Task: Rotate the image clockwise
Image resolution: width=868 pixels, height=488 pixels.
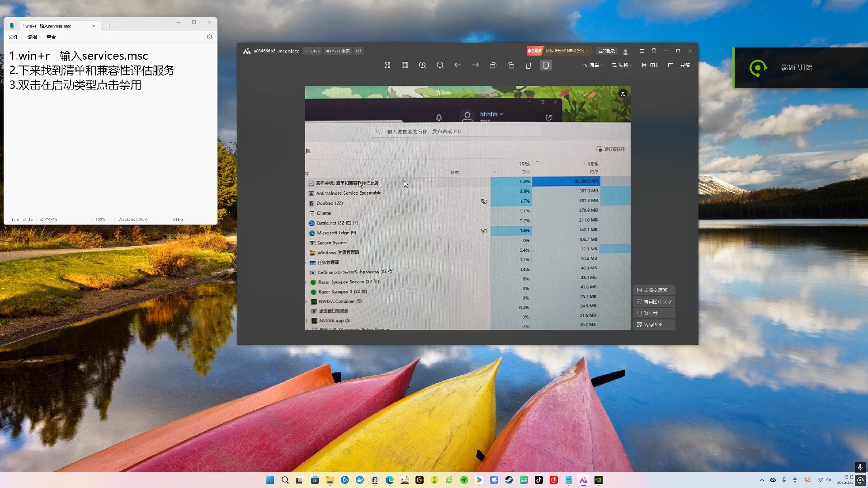Action: 511,65
